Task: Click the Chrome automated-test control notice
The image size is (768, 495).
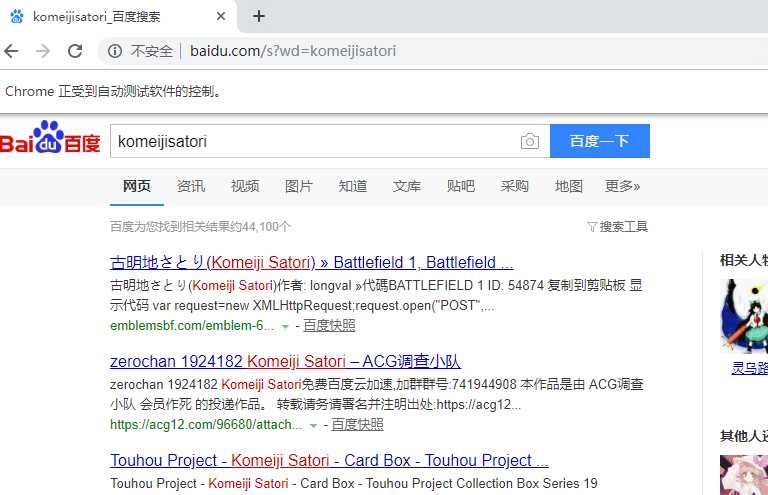Action: tap(114, 92)
